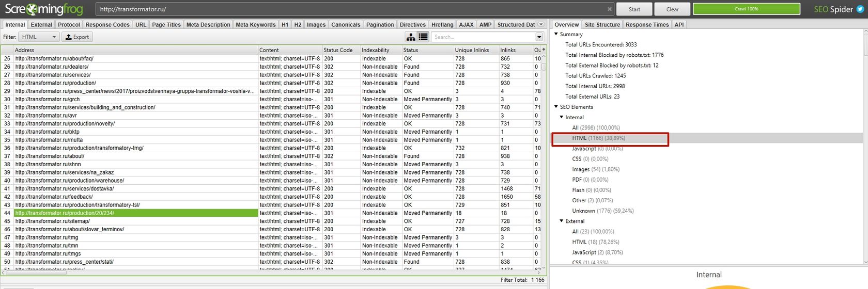Open Site Structure tab
The height and width of the screenshot is (289, 868).
[602, 24]
